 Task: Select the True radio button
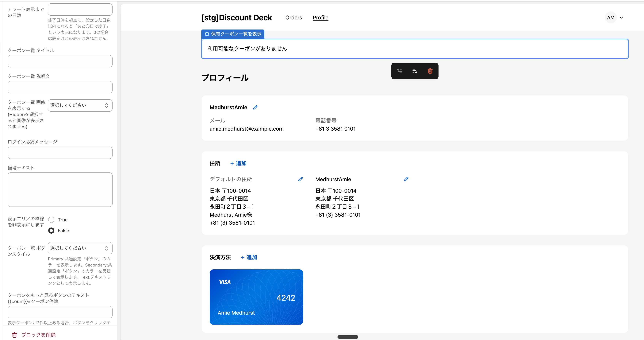[52, 220]
